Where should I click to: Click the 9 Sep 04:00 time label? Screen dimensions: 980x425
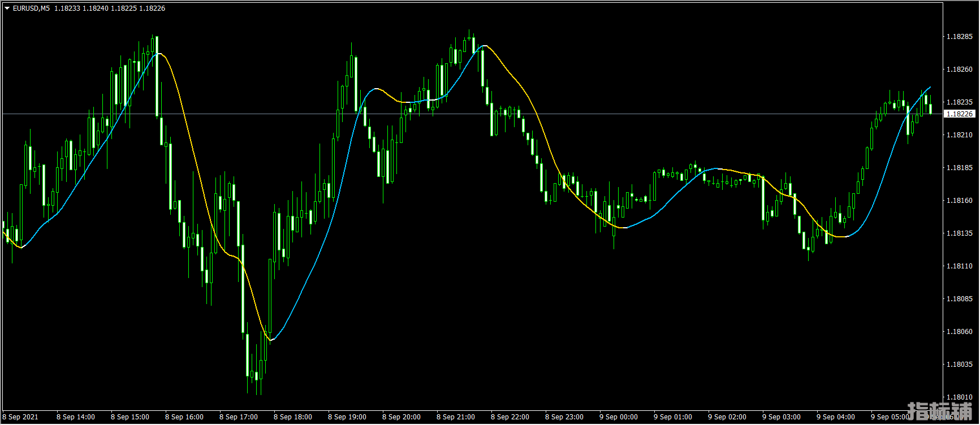click(836, 417)
